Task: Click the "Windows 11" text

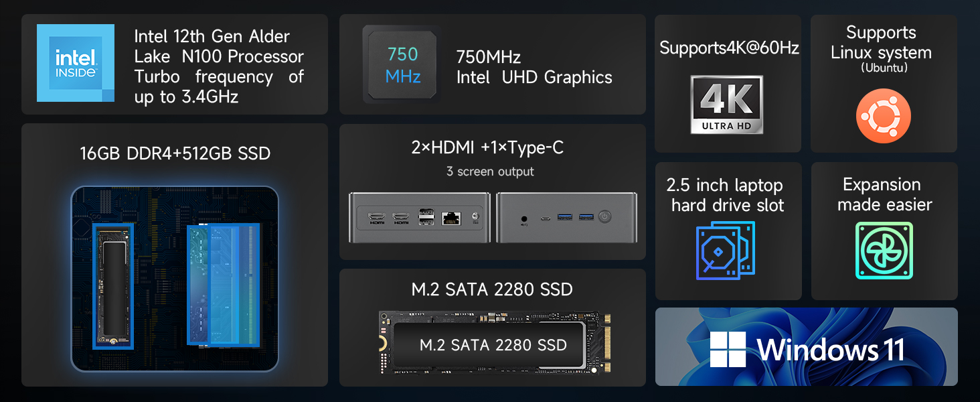Action: click(831, 349)
